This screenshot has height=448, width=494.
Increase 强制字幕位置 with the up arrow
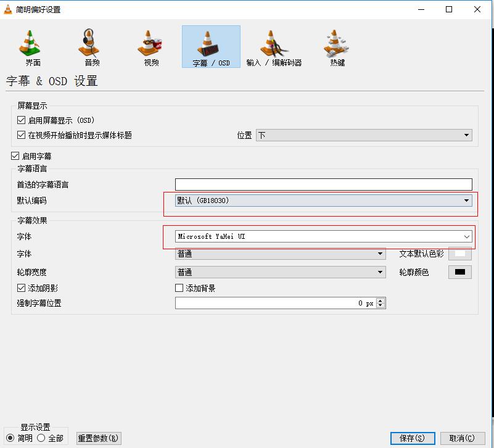tap(381, 301)
